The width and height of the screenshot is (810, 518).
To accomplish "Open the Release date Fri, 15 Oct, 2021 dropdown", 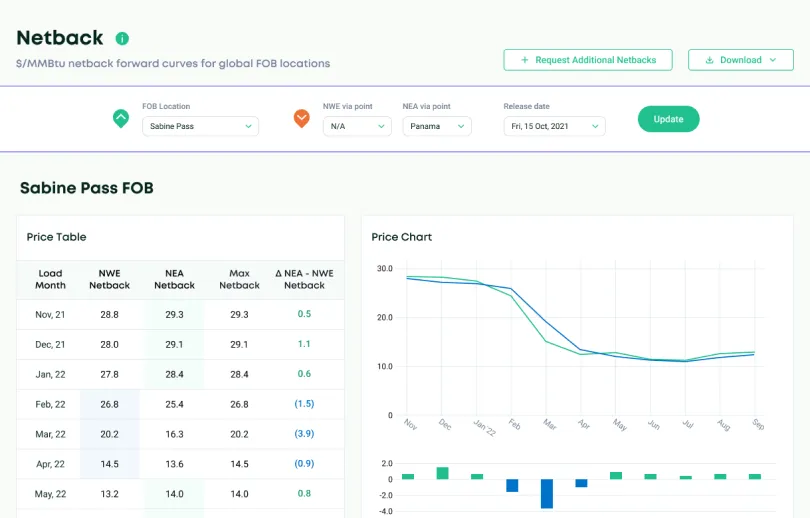I will (554, 126).
